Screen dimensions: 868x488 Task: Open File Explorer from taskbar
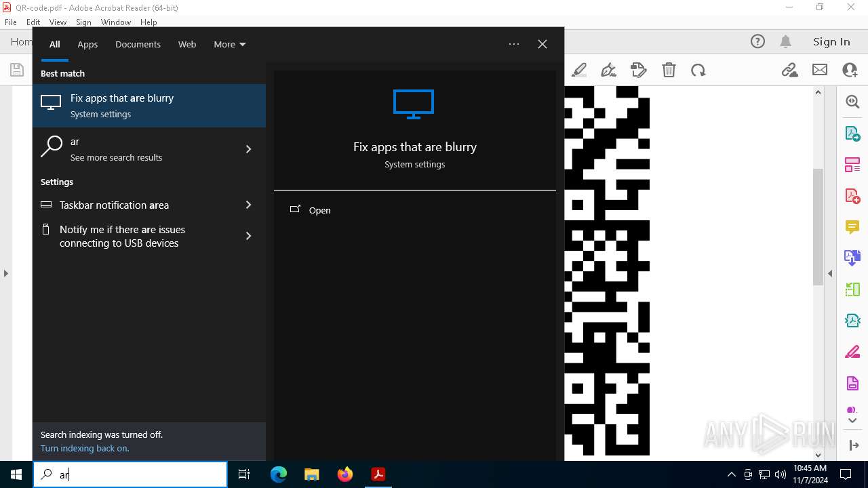pos(312,474)
